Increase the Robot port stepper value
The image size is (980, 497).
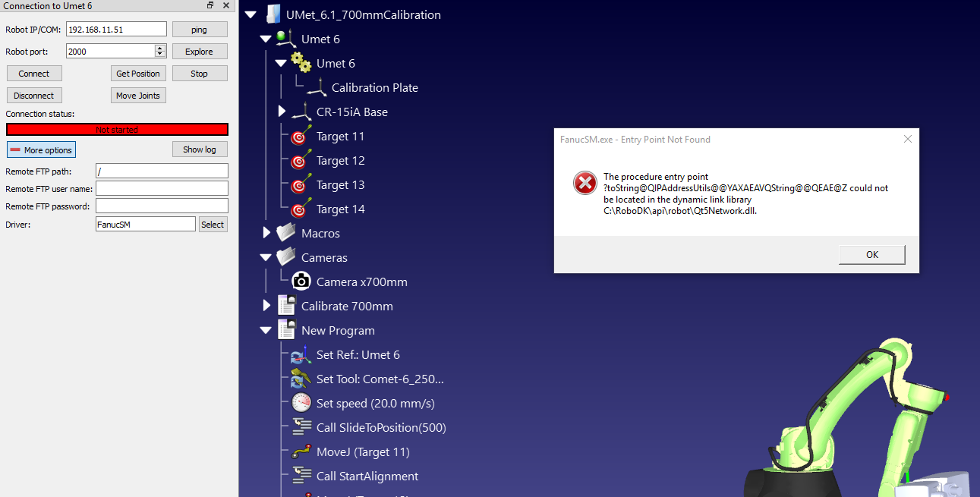coord(160,48)
